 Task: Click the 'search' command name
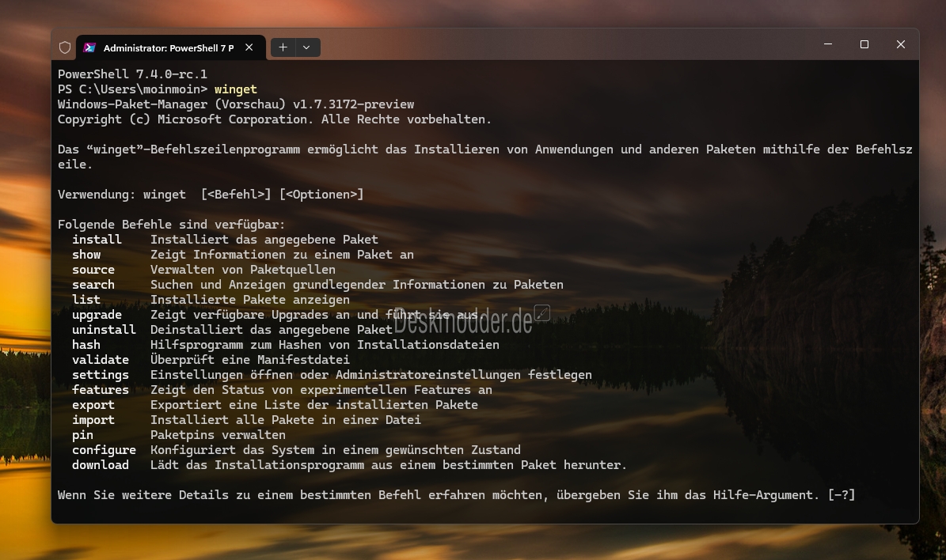click(93, 285)
